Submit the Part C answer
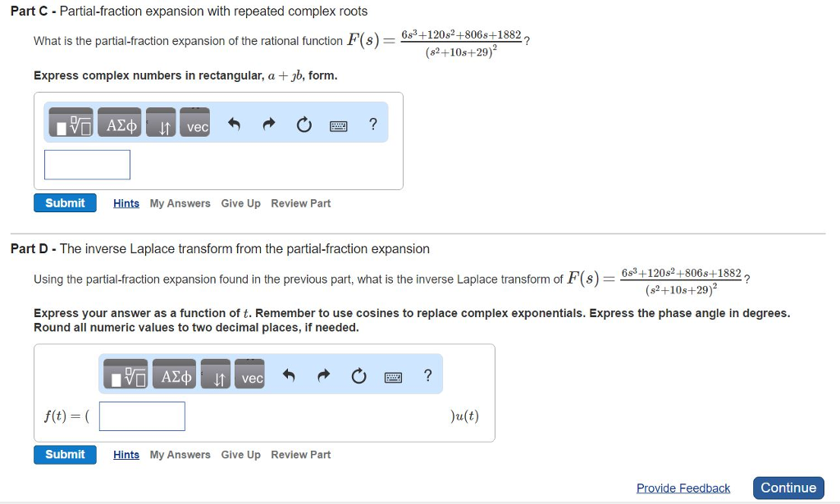840x504 pixels. pos(65,202)
